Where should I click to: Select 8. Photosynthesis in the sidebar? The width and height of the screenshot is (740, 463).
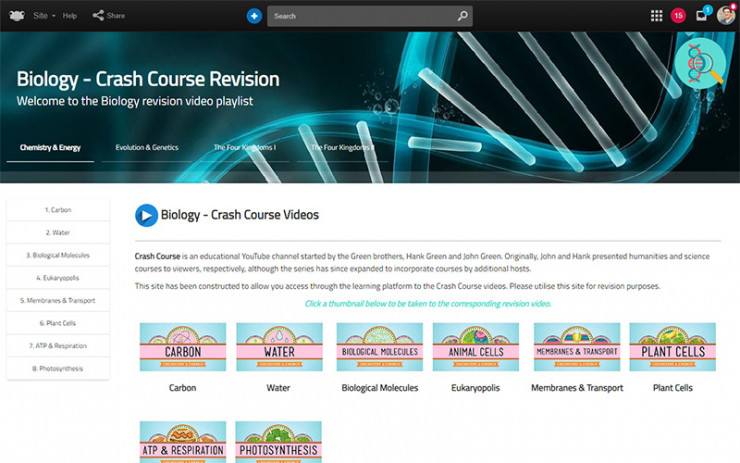pos(58,369)
